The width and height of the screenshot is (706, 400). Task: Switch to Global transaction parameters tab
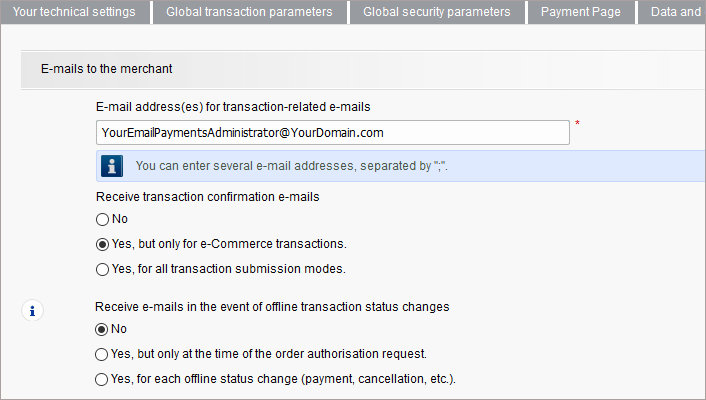click(248, 12)
